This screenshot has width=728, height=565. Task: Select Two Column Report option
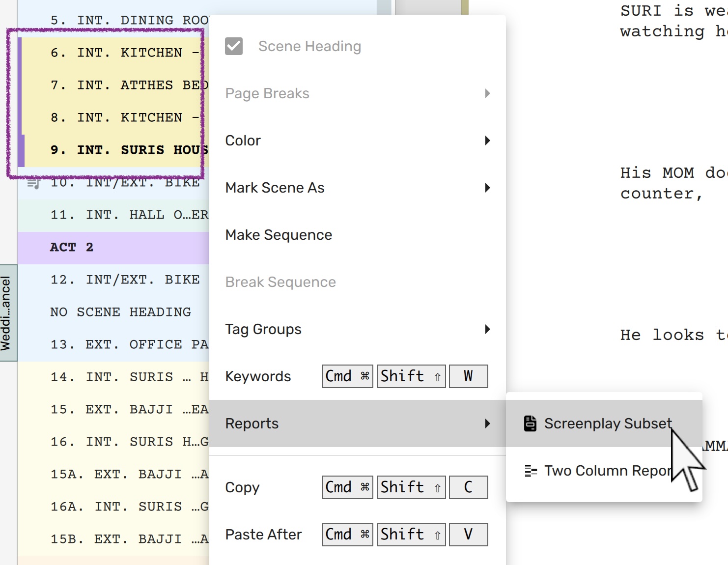click(x=607, y=471)
